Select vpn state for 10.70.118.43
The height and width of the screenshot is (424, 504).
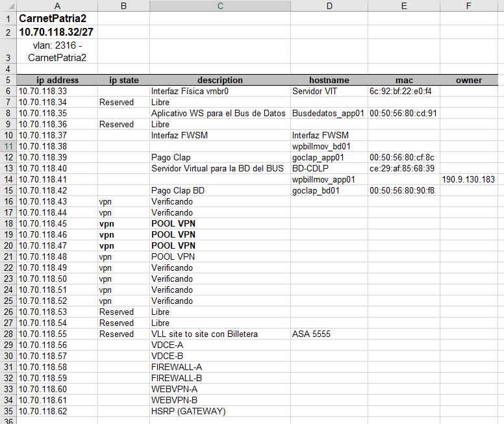[x=124, y=201]
